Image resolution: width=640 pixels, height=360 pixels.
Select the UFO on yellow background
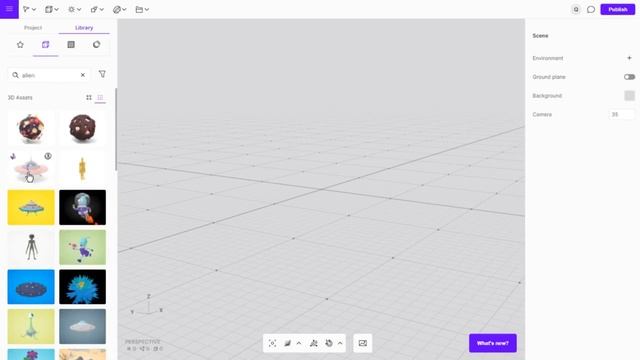(x=31, y=207)
